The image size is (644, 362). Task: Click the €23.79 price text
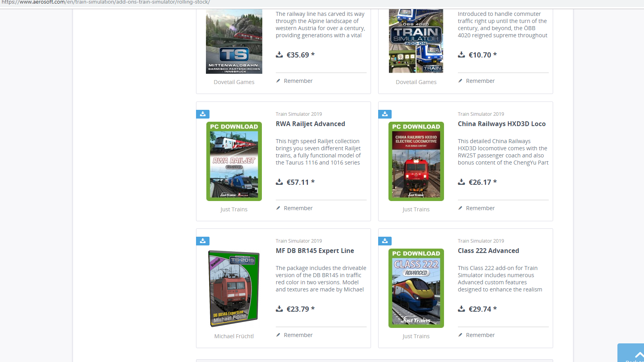point(301,309)
